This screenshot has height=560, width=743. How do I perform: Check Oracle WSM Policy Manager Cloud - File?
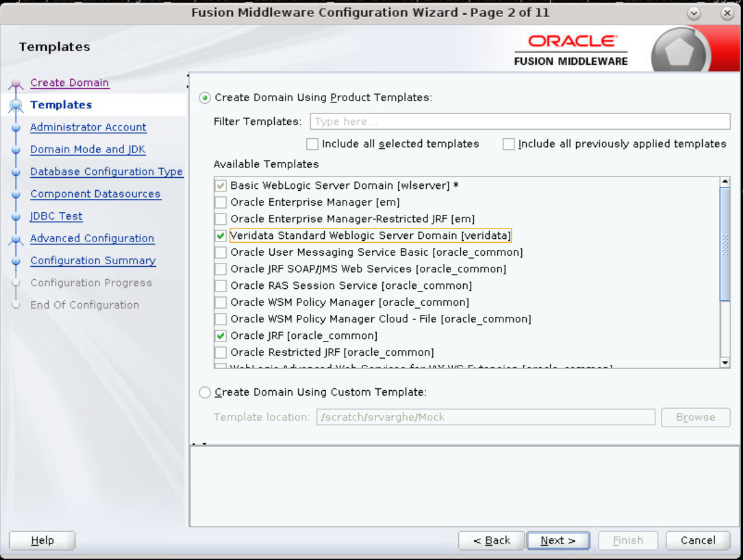[x=220, y=319]
